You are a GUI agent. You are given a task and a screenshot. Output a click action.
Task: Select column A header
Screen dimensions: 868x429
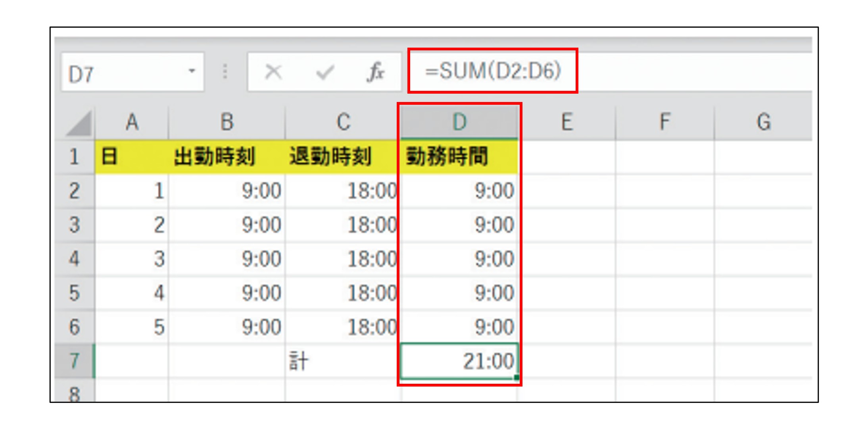pyautogui.click(x=132, y=122)
